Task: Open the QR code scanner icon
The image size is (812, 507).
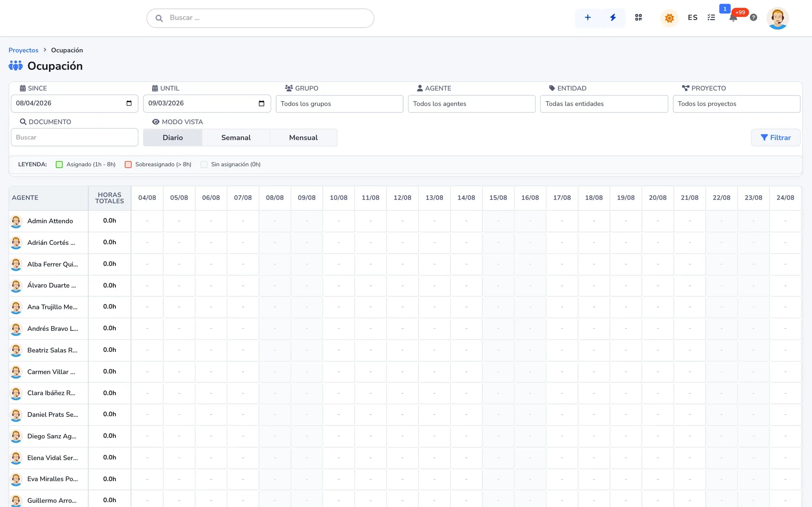Action: click(638, 17)
